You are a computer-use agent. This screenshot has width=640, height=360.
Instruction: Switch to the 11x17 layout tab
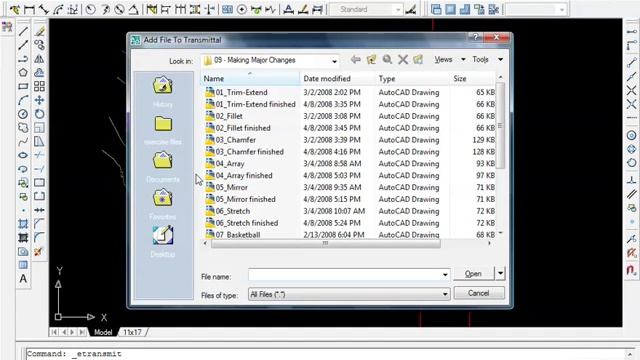pos(133,332)
